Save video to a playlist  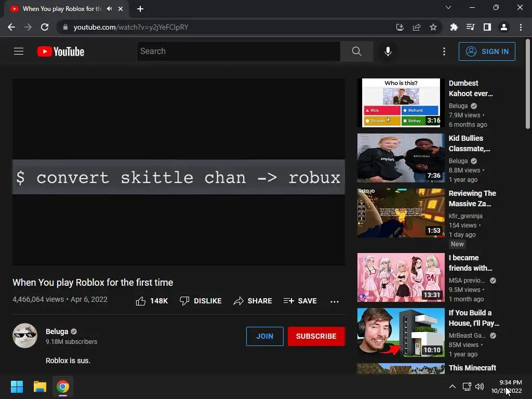coord(300,301)
